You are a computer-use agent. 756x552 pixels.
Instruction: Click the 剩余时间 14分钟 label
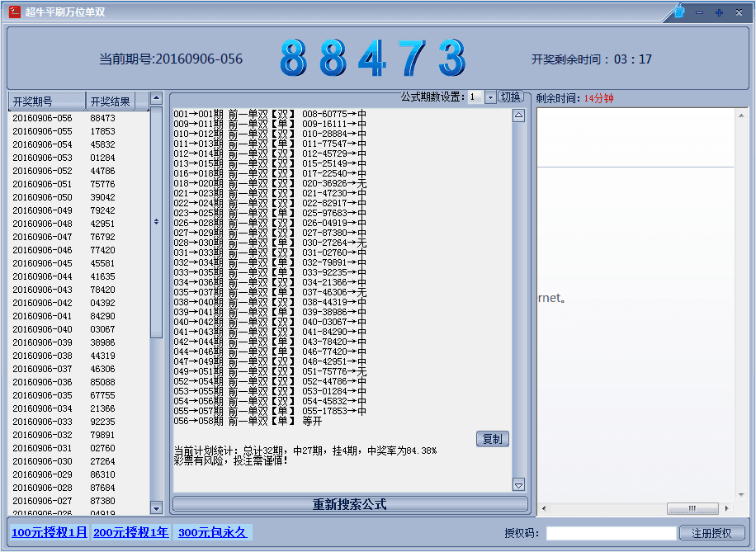[x=574, y=98]
